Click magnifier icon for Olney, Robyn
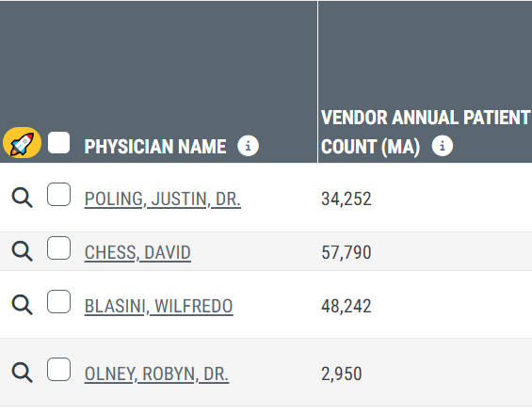The width and height of the screenshot is (532, 414). [22, 373]
